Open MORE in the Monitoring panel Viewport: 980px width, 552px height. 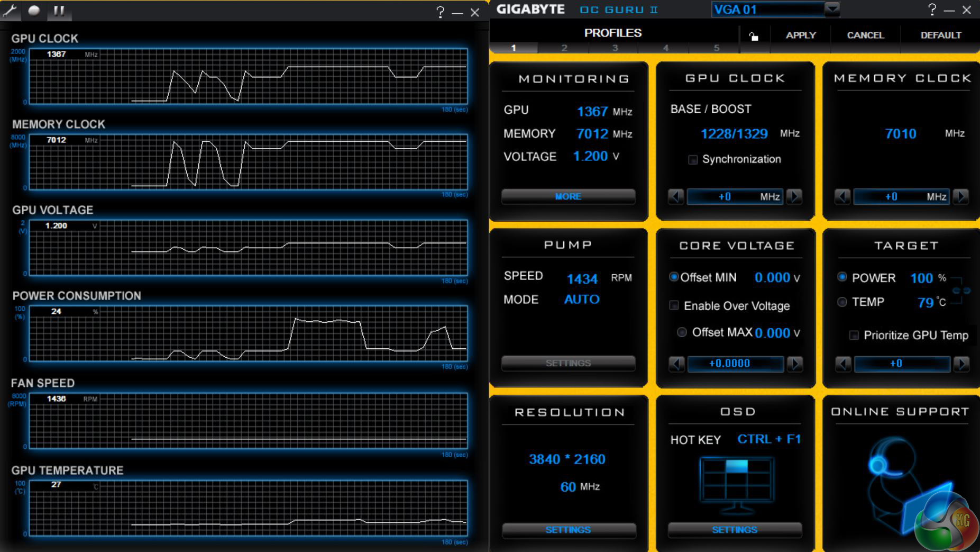[x=568, y=196]
